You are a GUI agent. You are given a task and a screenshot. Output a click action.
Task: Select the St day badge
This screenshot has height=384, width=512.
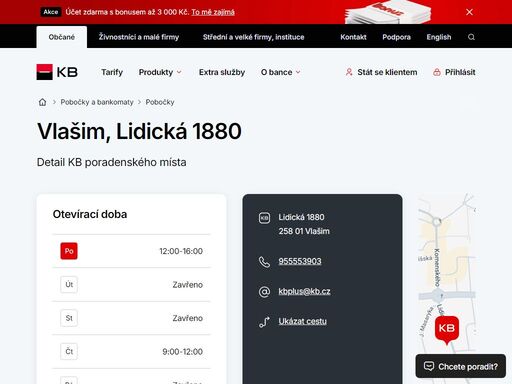point(69,318)
